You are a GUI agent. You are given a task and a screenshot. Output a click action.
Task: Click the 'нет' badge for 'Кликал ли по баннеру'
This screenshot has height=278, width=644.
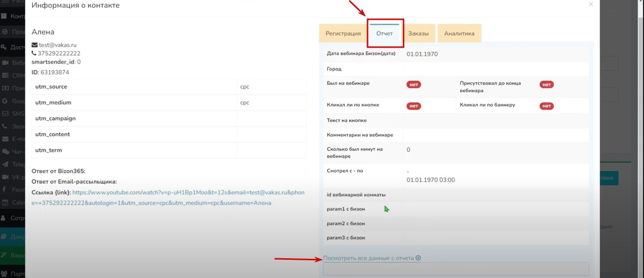tap(546, 106)
